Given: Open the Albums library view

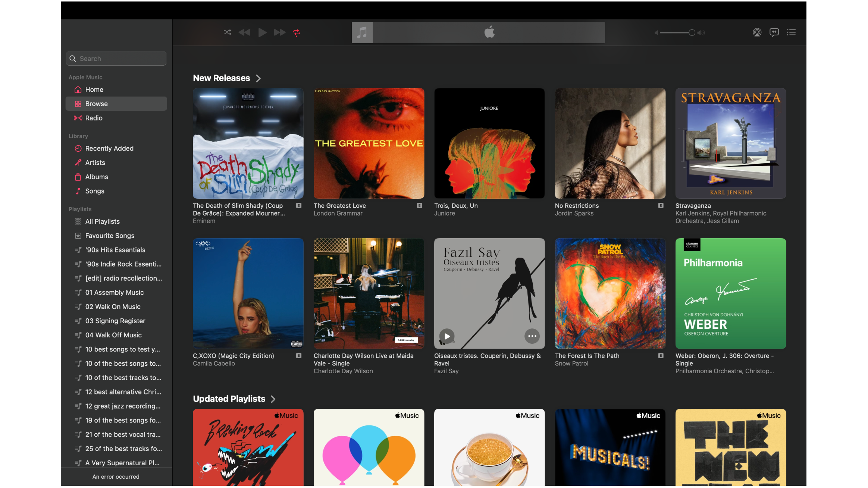Looking at the screenshot, I should click(x=96, y=177).
